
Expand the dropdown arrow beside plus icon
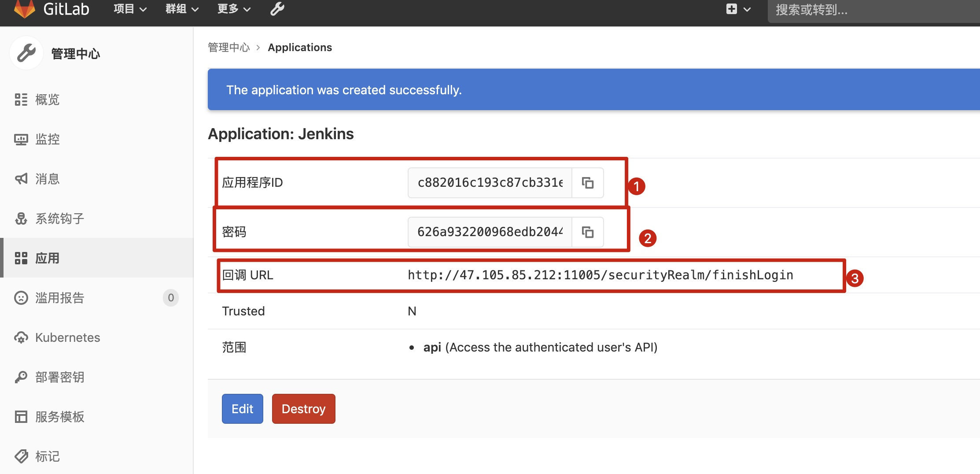(747, 9)
